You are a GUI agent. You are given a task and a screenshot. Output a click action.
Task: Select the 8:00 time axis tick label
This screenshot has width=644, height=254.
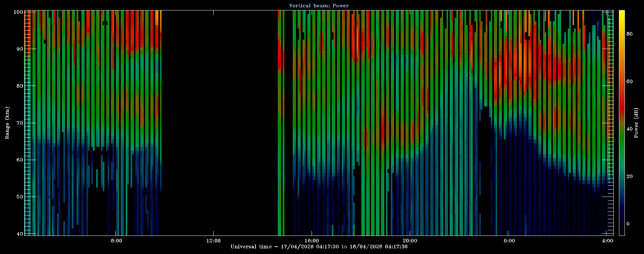pos(116,241)
